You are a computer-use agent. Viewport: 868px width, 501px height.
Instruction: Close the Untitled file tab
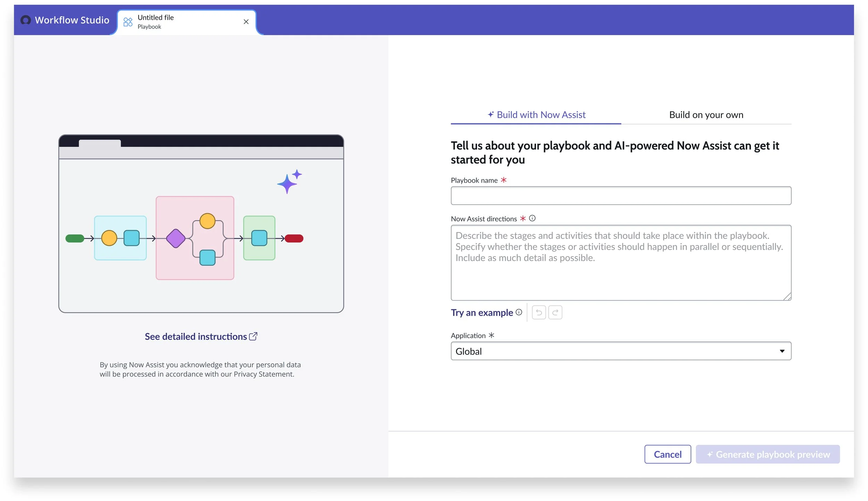coord(246,22)
